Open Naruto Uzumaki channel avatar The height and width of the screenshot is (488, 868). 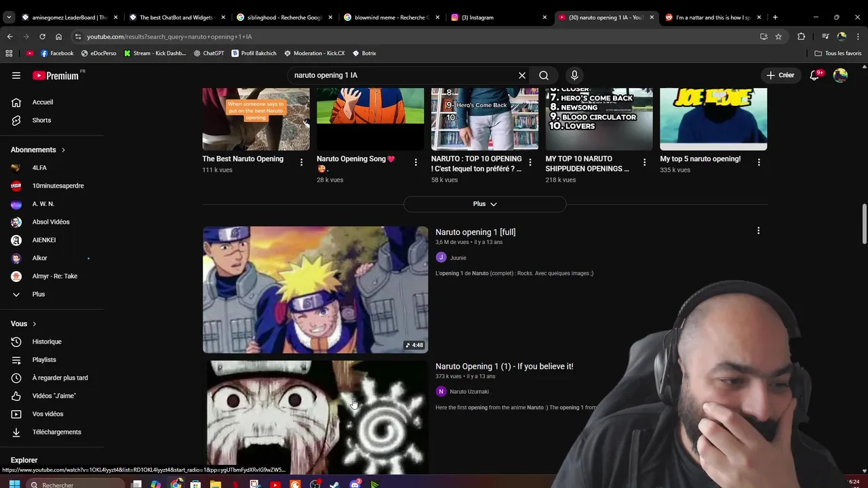click(x=441, y=391)
